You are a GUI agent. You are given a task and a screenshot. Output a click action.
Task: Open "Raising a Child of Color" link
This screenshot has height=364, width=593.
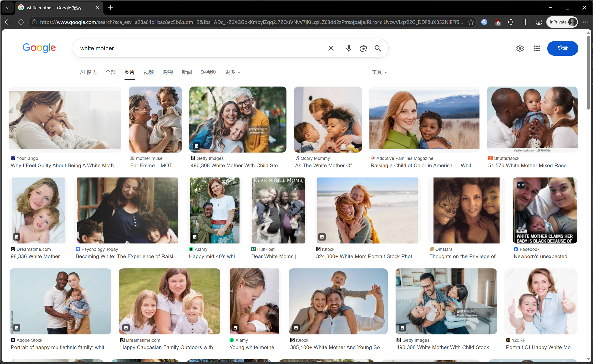point(423,165)
